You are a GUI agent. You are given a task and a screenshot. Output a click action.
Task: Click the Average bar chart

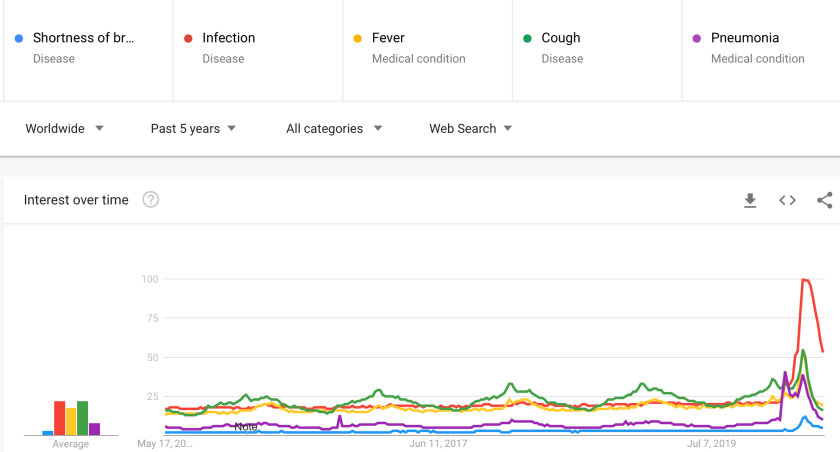pyautogui.click(x=71, y=418)
